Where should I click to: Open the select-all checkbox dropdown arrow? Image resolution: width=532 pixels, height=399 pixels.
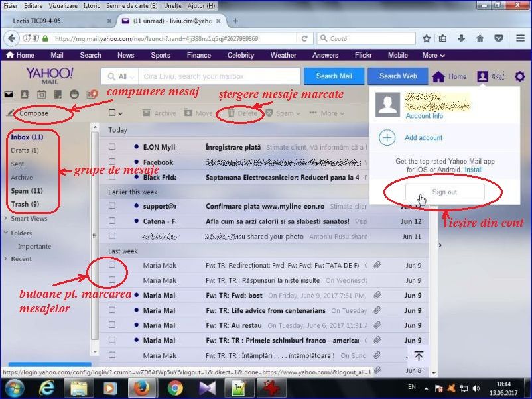click(121, 113)
